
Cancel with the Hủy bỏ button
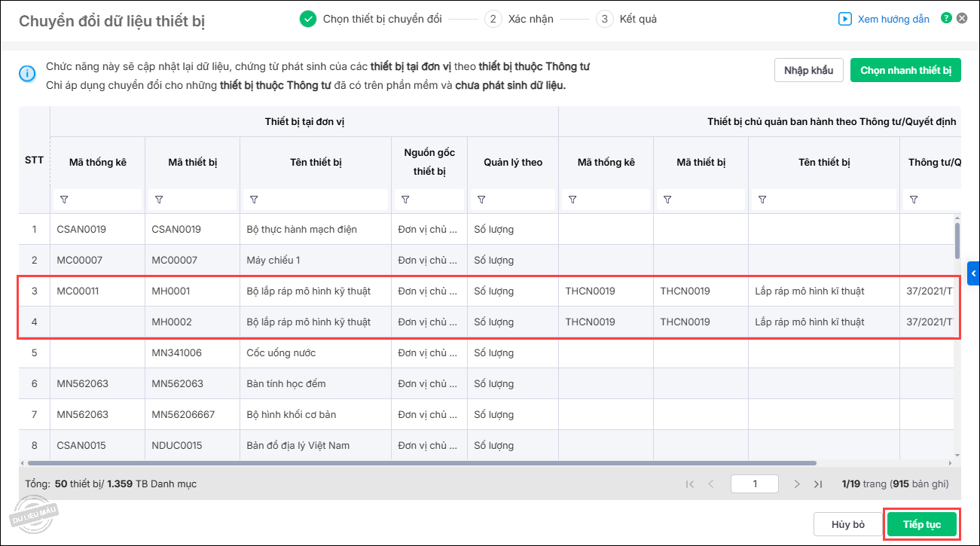click(x=847, y=525)
